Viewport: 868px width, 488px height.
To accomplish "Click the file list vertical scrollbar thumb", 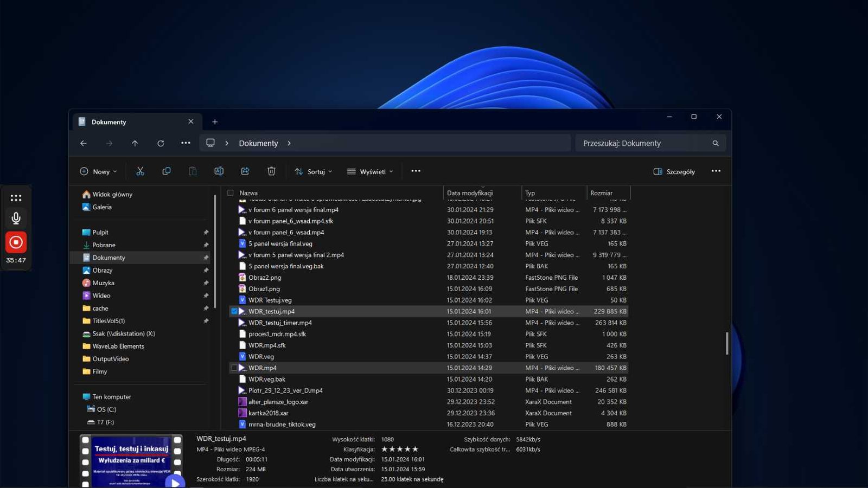I will click(x=727, y=343).
